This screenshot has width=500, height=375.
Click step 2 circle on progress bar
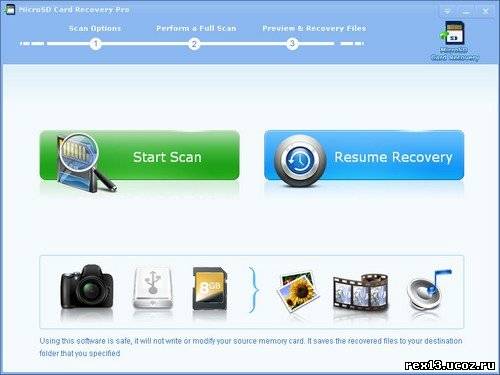(x=194, y=44)
